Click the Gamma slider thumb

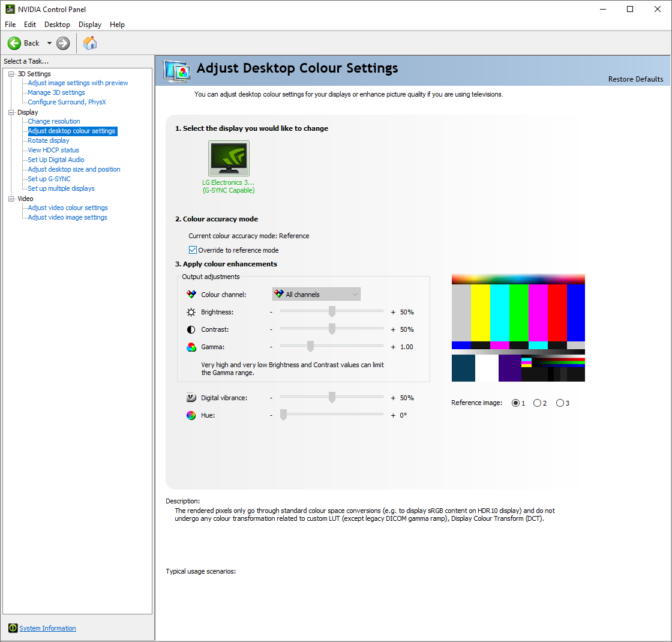point(310,346)
